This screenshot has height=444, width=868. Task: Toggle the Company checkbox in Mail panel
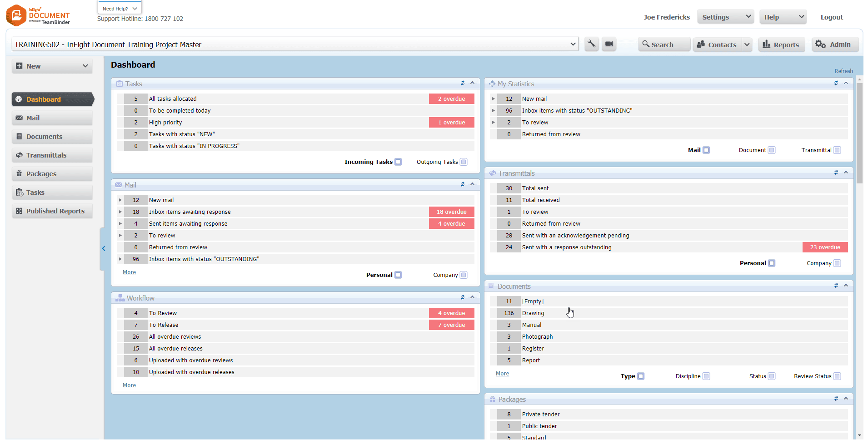click(x=464, y=275)
